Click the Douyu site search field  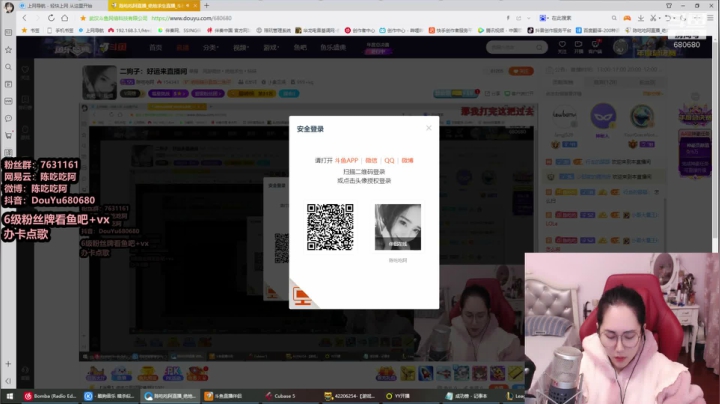tap(517, 47)
